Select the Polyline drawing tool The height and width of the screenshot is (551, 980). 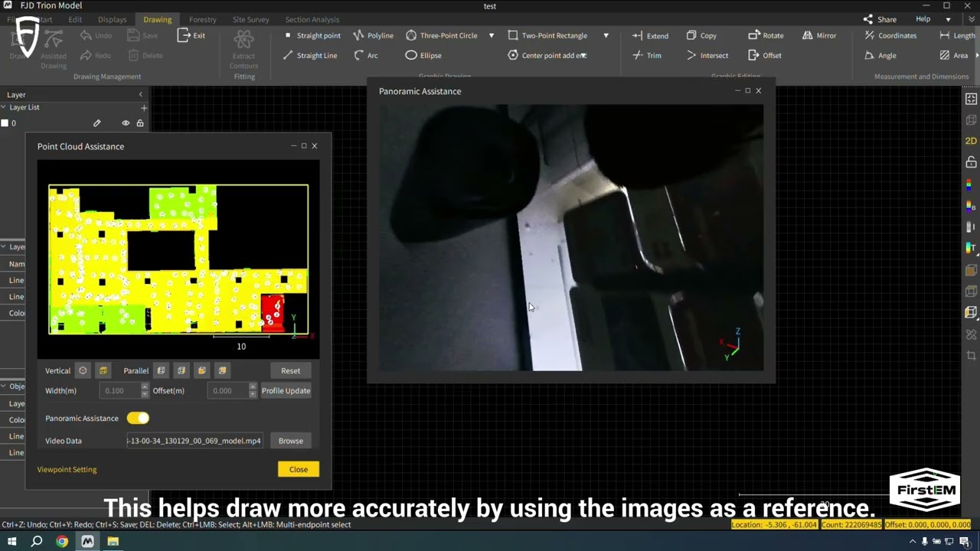pos(373,35)
